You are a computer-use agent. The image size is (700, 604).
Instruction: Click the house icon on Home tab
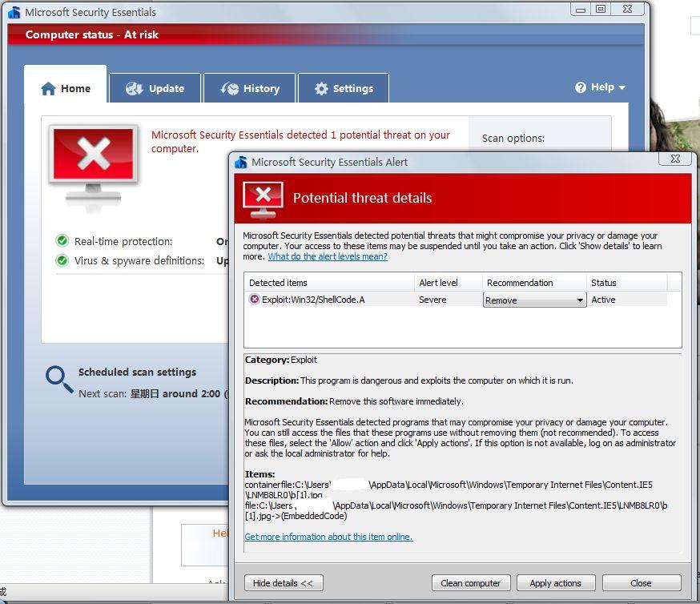pyautogui.click(x=48, y=88)
